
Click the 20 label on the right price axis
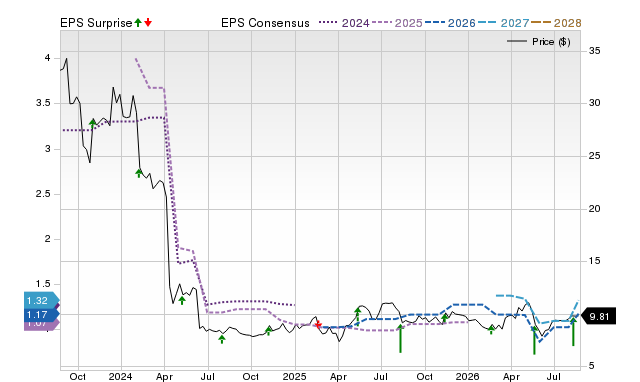click(x=595, y=209)
